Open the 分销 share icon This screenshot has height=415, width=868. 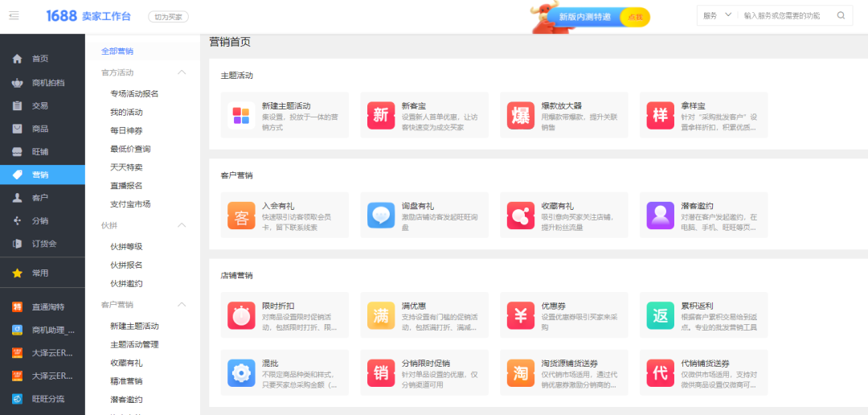17,220
